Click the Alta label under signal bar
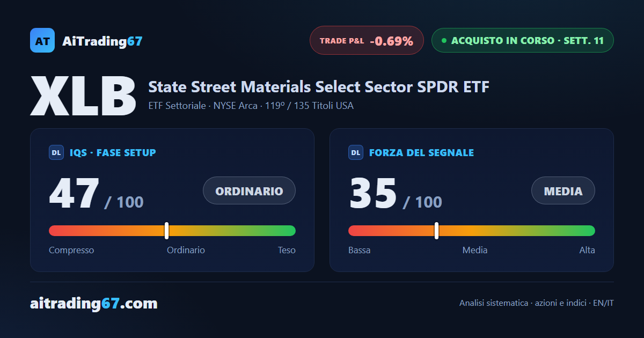This screenshot has width=644, height=338. point(587,250)
